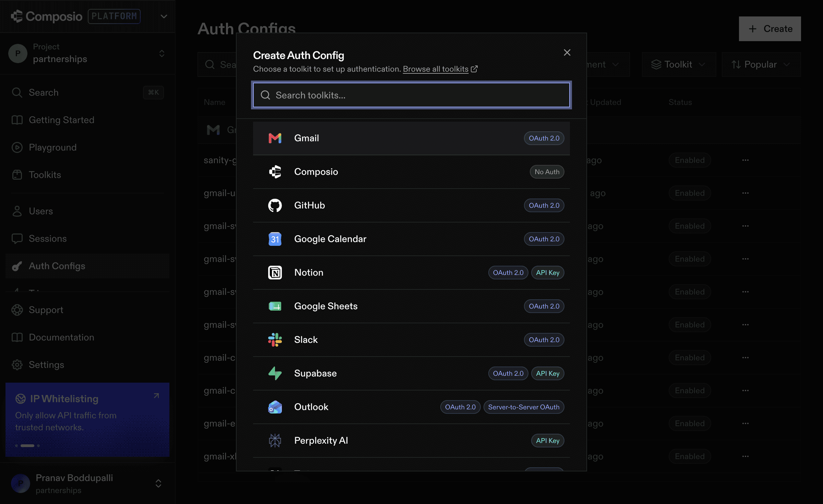Follow the Browse all toolkits link
The width and height of the screenshot is (823, 504).
(x=440, y=69)
